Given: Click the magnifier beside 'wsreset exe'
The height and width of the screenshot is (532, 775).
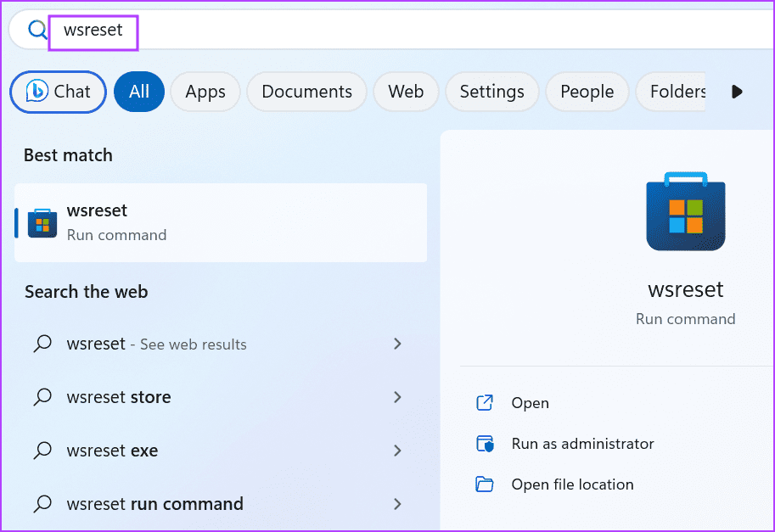Looking at the screenshot, I should pos(42,451).
